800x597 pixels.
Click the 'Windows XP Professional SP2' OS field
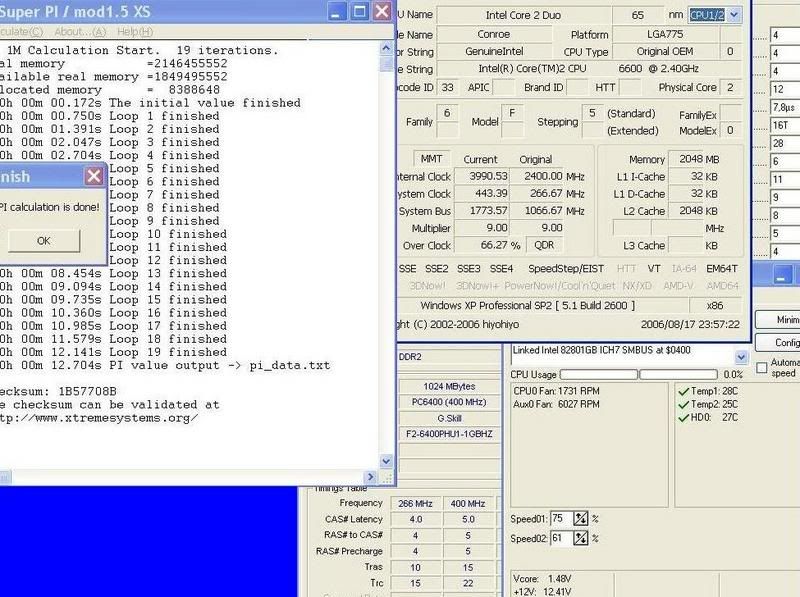point(528,306)
